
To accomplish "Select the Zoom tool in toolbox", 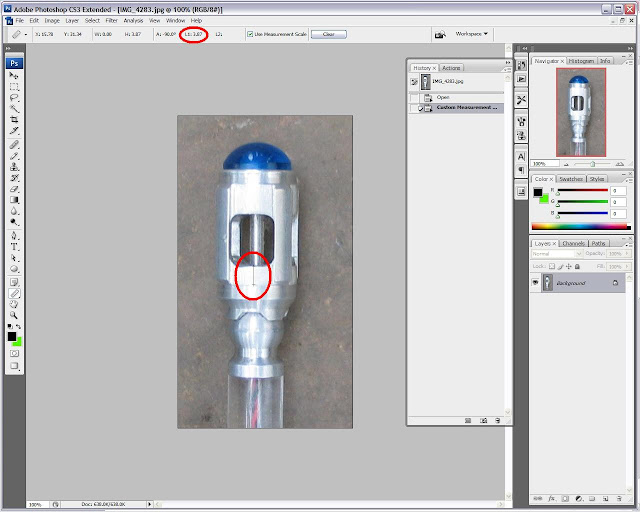I will click(14, 315).
